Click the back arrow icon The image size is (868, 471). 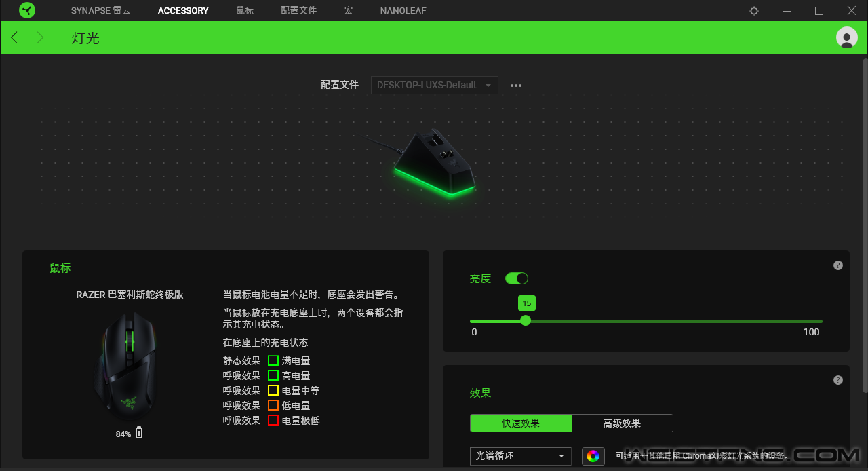(x=14, y=37)
